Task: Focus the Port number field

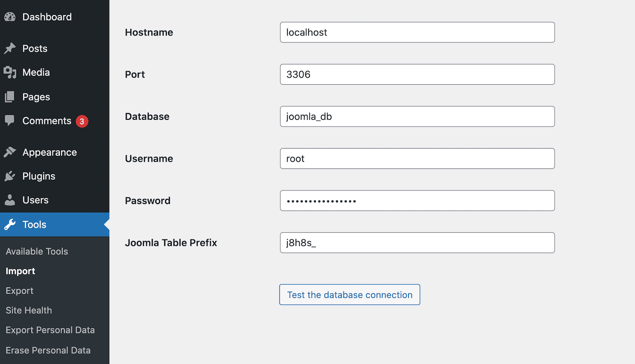Action: tap(417, 74)
